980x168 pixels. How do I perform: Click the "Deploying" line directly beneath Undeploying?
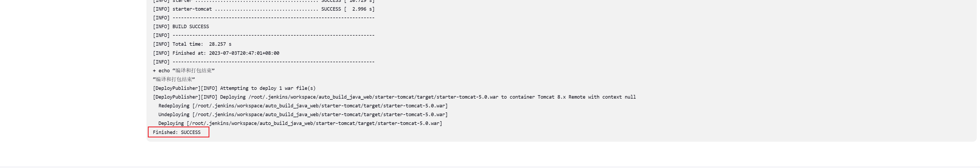tap(300, 123)
